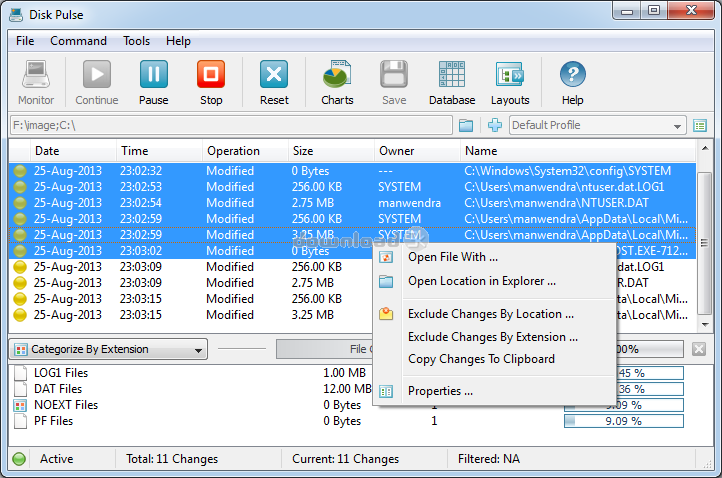Click the Disk Pulse title bar app icon

click(16, 15)
